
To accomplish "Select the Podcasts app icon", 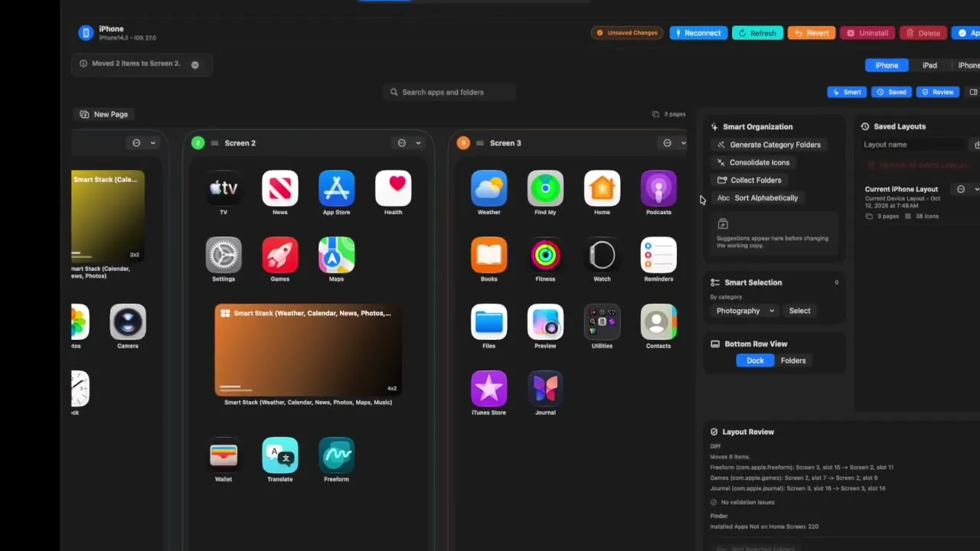I will click(x=658, y=188).
